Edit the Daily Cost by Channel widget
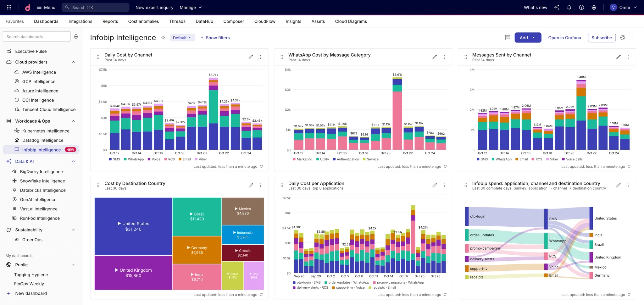 (251, 57)
